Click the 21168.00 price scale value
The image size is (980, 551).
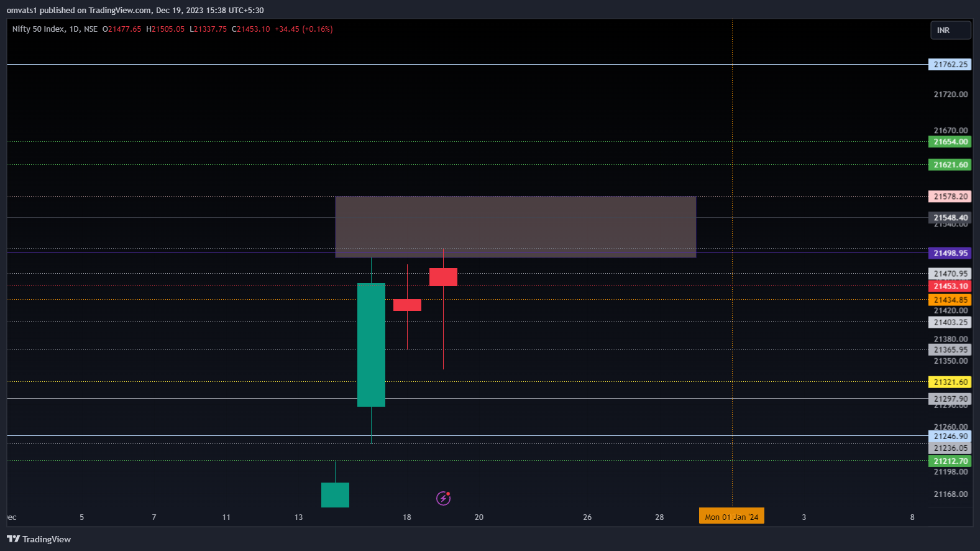click(x=950, y=494)
